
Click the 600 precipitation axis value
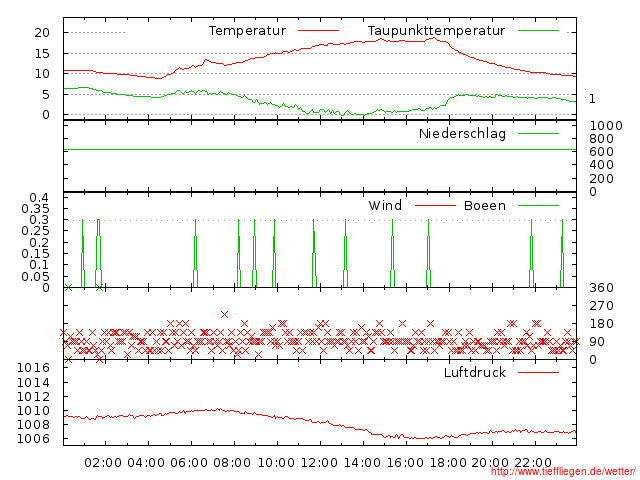601,152
